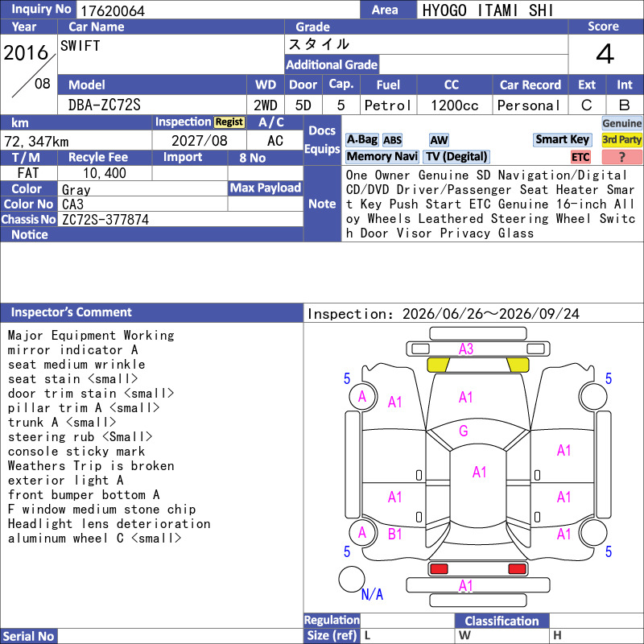This screenshot has height=644, width=644.
Task: Click the Regulation label
Action: [x=332, y=620]
